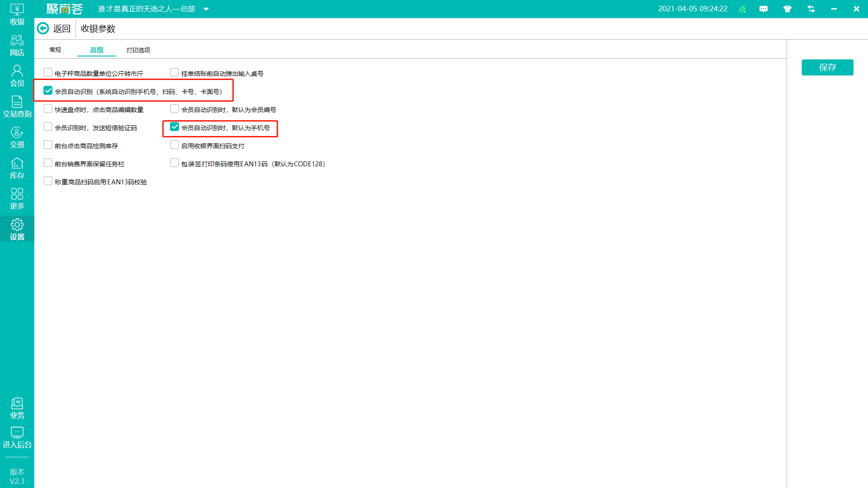Click store name 谁才是真正的天选之人—总部
Screen dimensions: 868x488
click(146, 9)
